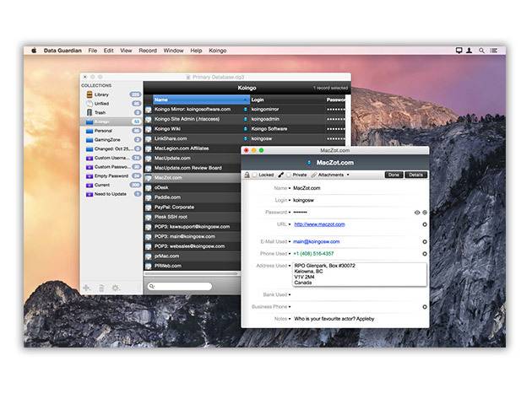Click the add collection plus icon
The height and width of the screenshot is (399, 532).
86,288
